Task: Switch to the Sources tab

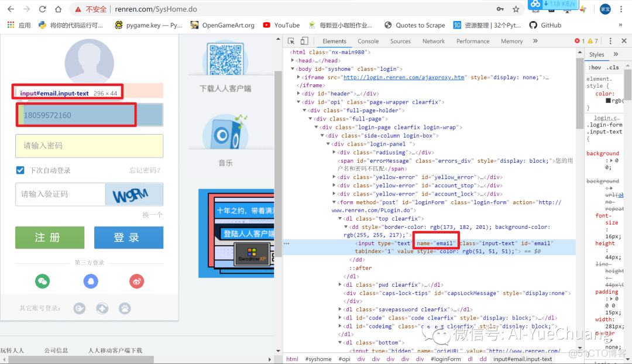Action: [400, 41]
